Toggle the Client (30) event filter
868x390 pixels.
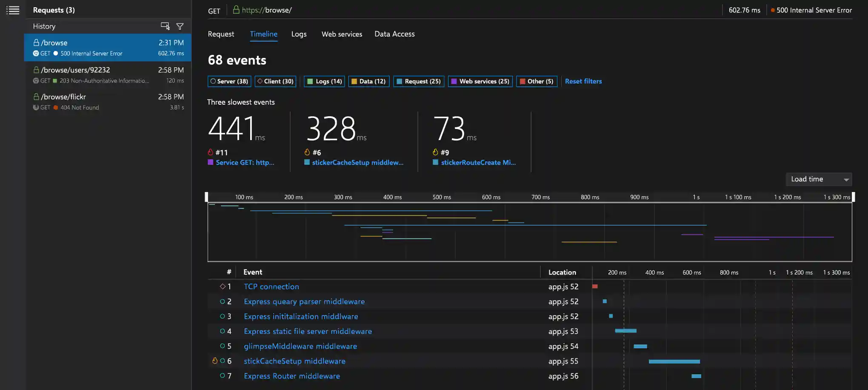click(275, 81)
